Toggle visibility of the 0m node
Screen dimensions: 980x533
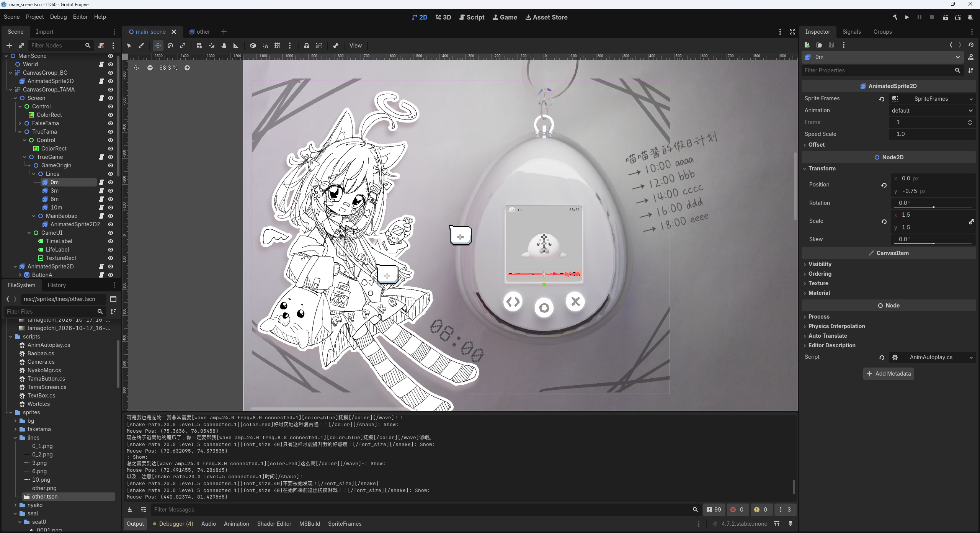click(x=111, y=182)
